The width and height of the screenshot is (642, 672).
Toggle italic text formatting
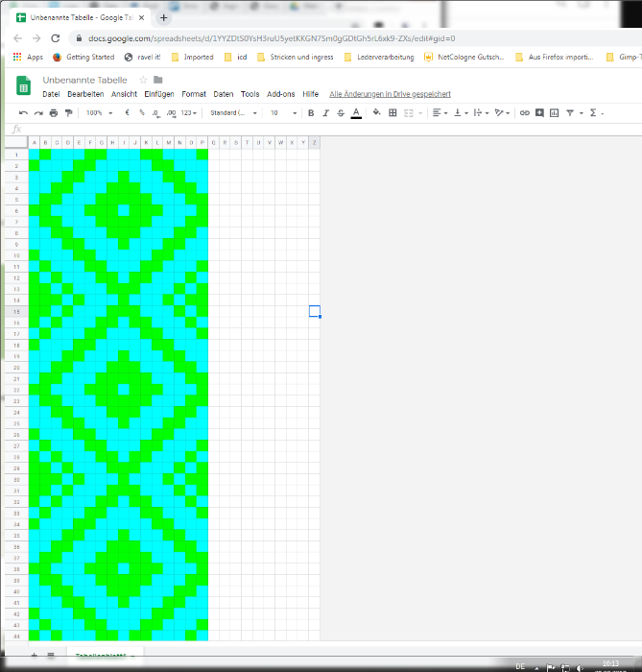(x=325, y=113)
